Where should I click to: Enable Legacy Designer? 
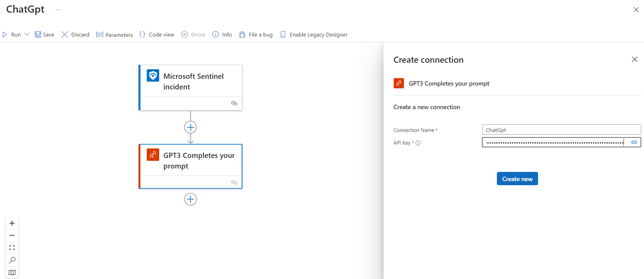[x=314, y=34]
